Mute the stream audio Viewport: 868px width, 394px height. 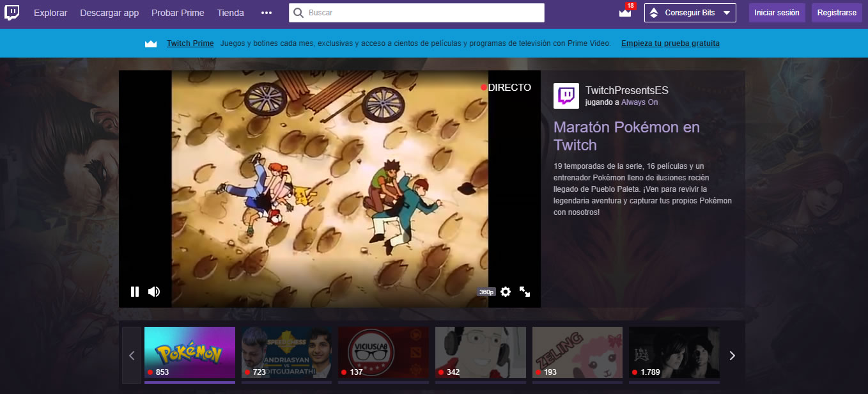pyautogui.click(x=153, y=291)
